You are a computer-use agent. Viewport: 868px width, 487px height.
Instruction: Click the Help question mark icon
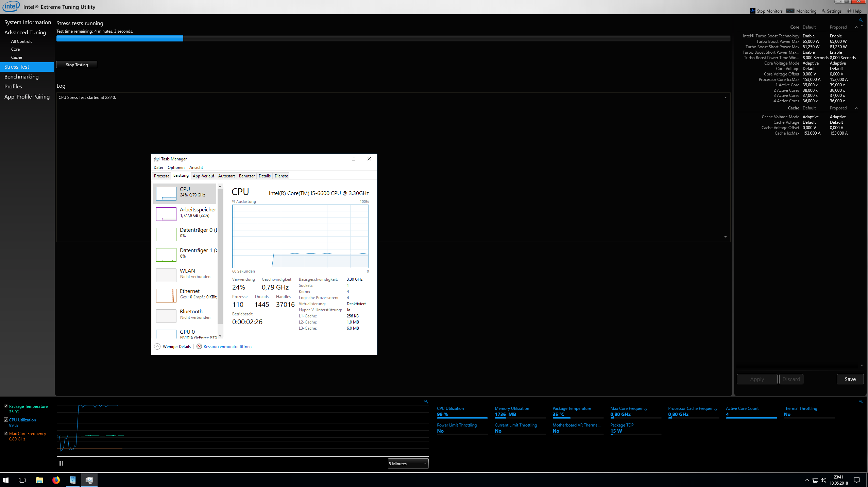tap(849, 11)
